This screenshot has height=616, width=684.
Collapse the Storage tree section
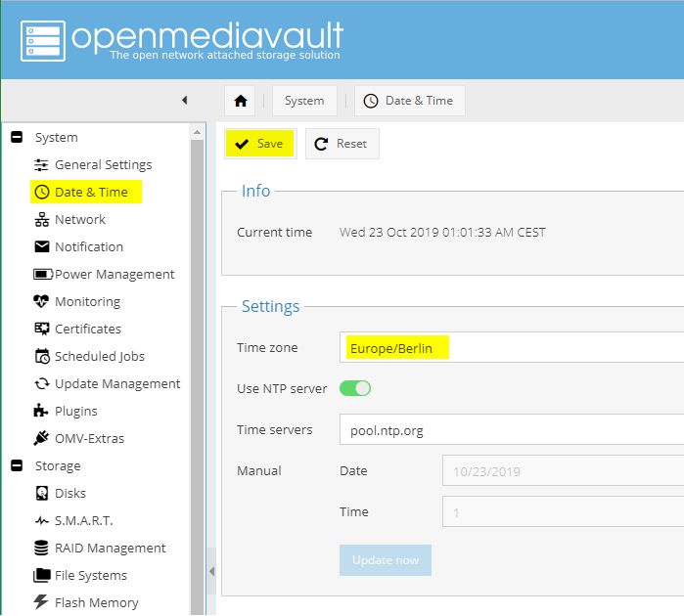[x=17, y=465]
